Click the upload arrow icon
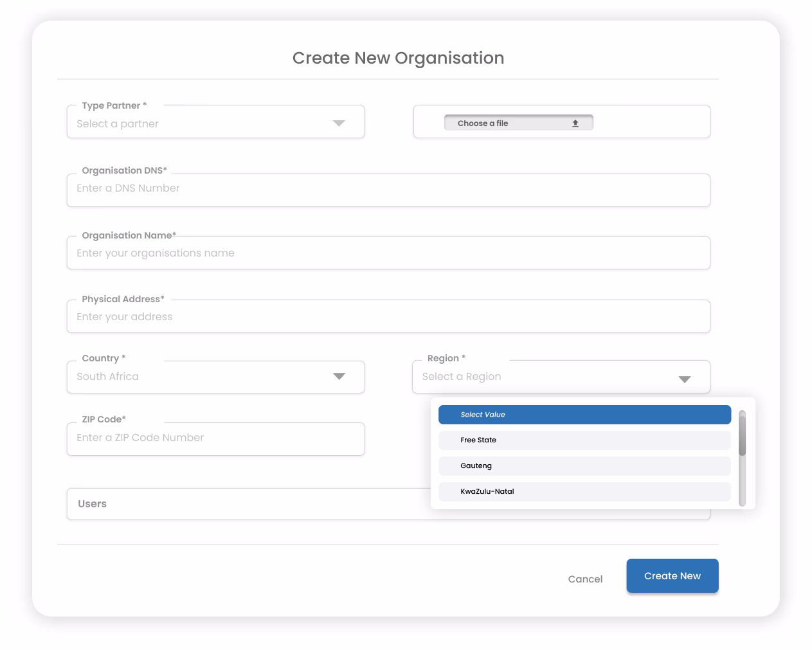 pos(575,123)
